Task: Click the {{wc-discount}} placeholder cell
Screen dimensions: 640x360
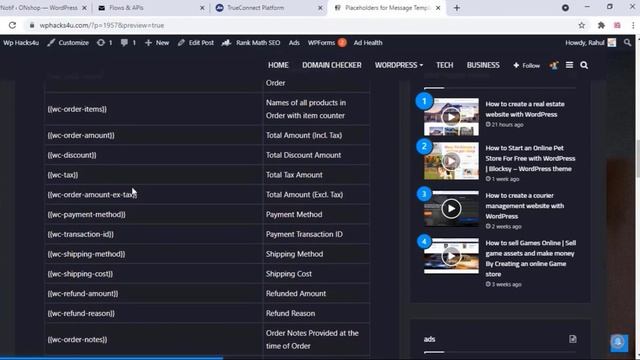Action: pos(153,155)
